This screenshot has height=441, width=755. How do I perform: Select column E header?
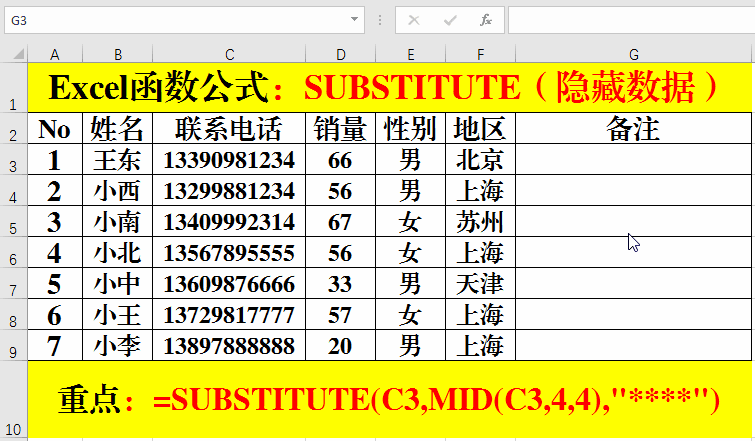(x=410, y=54)
